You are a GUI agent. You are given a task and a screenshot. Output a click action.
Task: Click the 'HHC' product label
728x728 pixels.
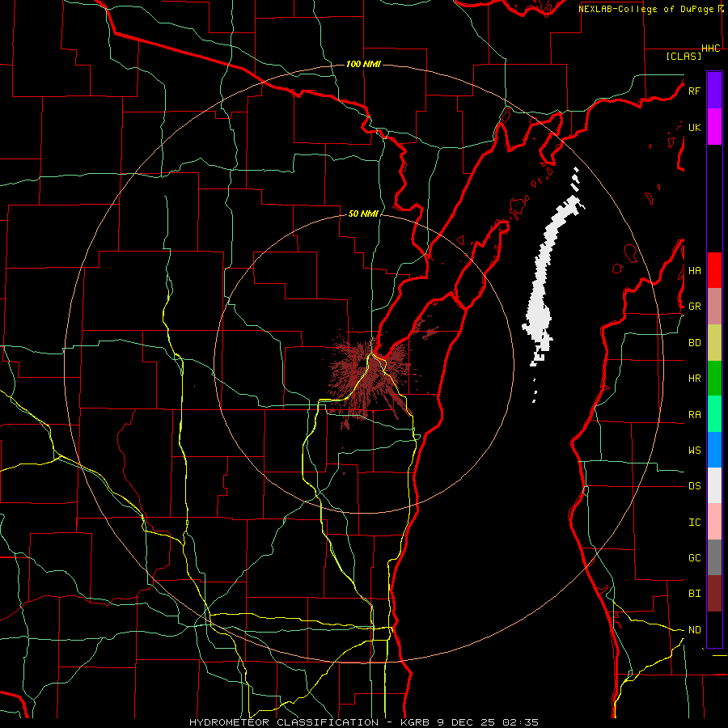(x=711, y=49)
